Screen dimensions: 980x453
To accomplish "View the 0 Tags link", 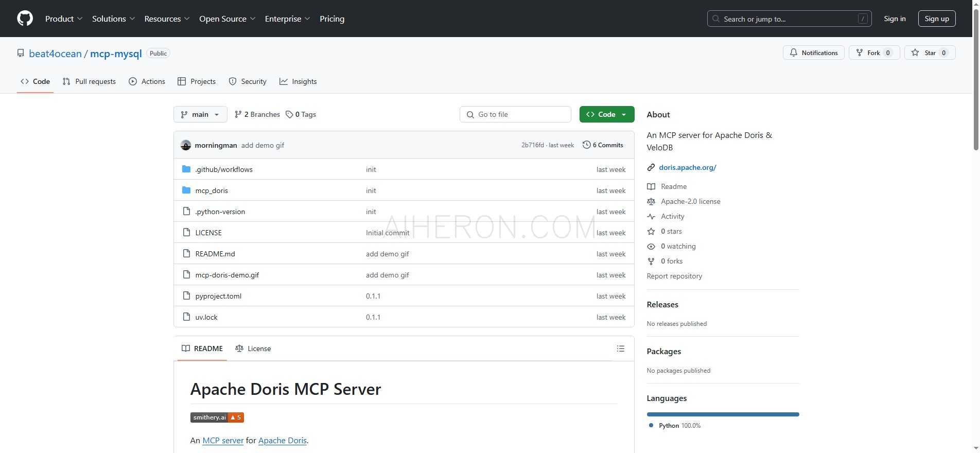I will pyautogui.click(x=301, y=114).
